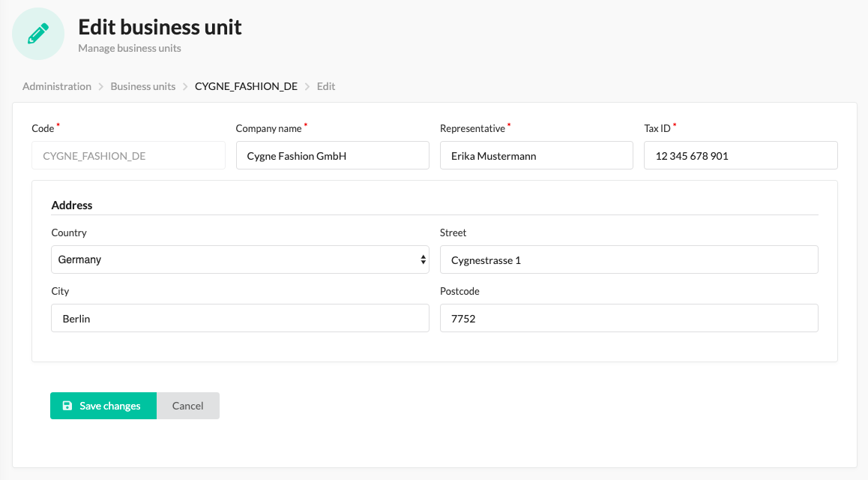Click the save disk icon on Save changes

click(x=67, y=406)
